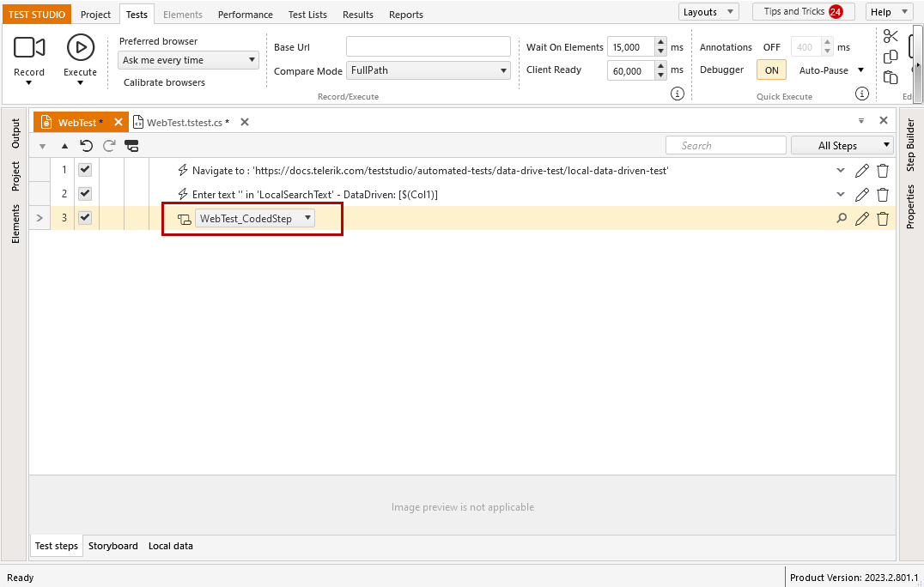Open Record/Execute info icon
The width and height of the screenshot is (924, 587).
(x=678, y=94)
